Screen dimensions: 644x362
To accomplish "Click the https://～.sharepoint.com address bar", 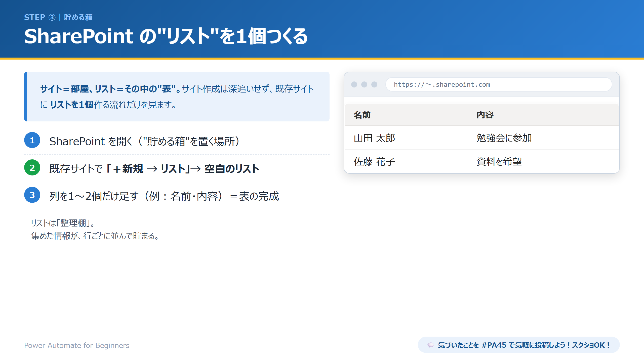I will (x=499, y=84).
